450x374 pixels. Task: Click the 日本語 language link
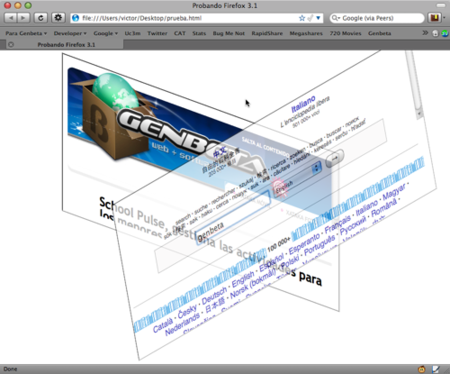215,306
